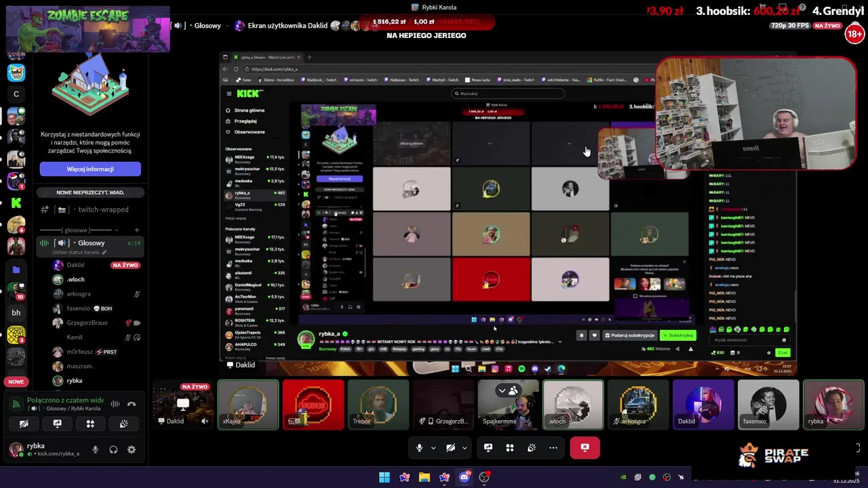Open the "C" server icon in Discord sidebar

16,94
